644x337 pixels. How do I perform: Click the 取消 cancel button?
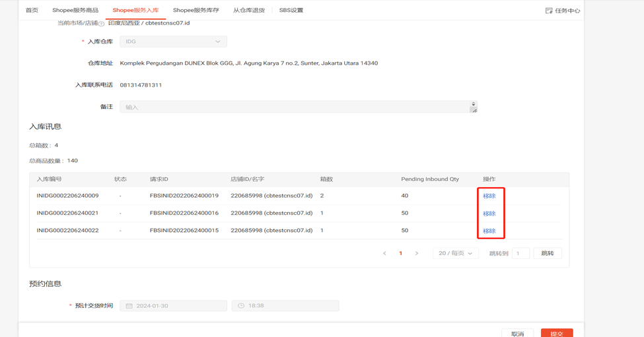pyautogui.click(x=517, y=334)
